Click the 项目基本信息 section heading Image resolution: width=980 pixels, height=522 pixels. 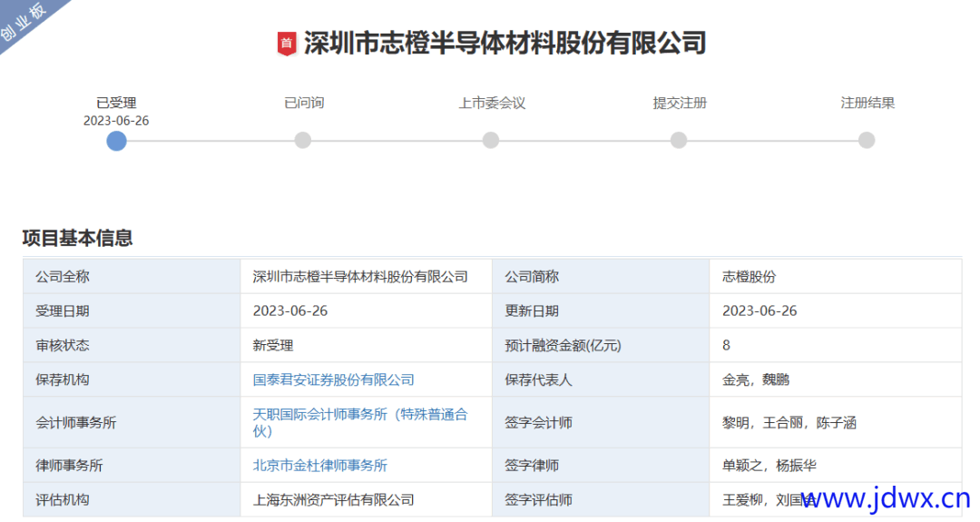[77, 238]
